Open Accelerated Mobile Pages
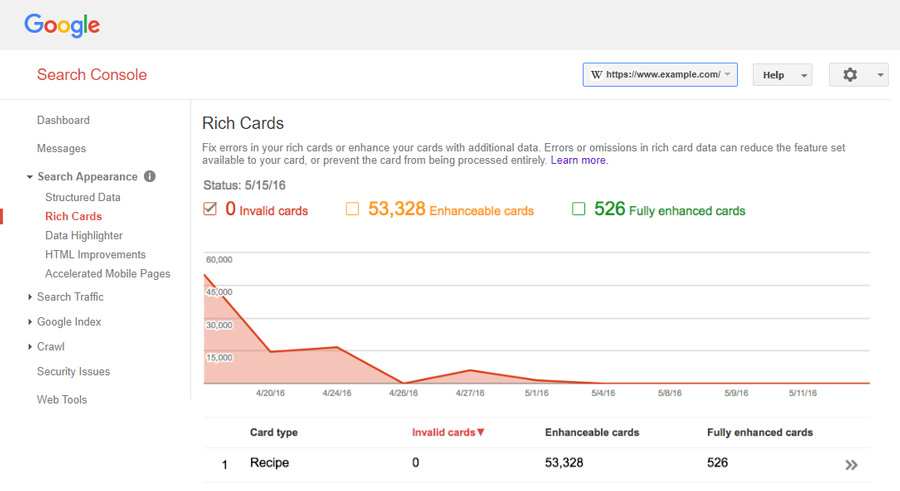Image resolution: width=900 pixels, height=491 pixels. pyautogui.click(x=108, y=273)
